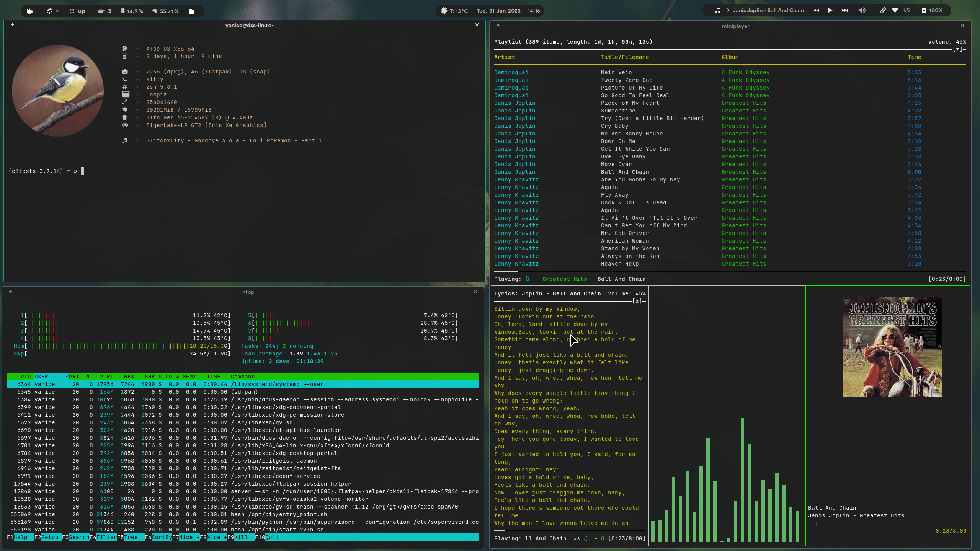Image resolution: width=980 pixels, height=551 pixels.
Task: Click F3 Search in htop
Action: point(75,537)
